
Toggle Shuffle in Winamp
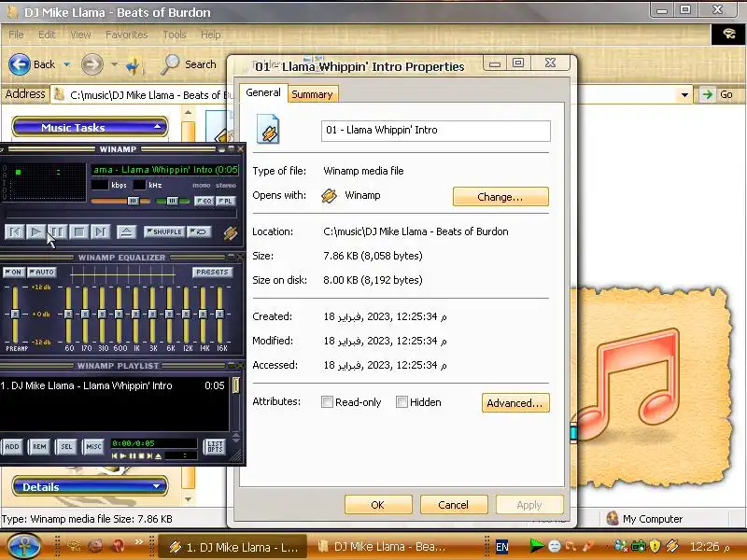coord(164,231)
